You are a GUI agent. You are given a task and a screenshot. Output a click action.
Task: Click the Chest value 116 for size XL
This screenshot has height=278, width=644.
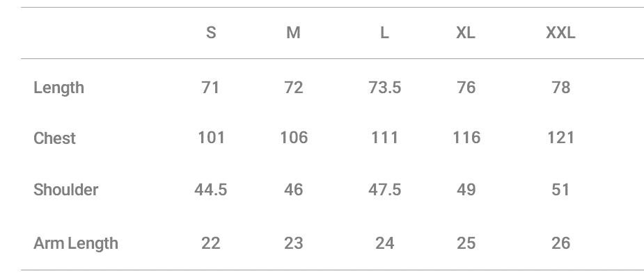[x=466, y=138]
